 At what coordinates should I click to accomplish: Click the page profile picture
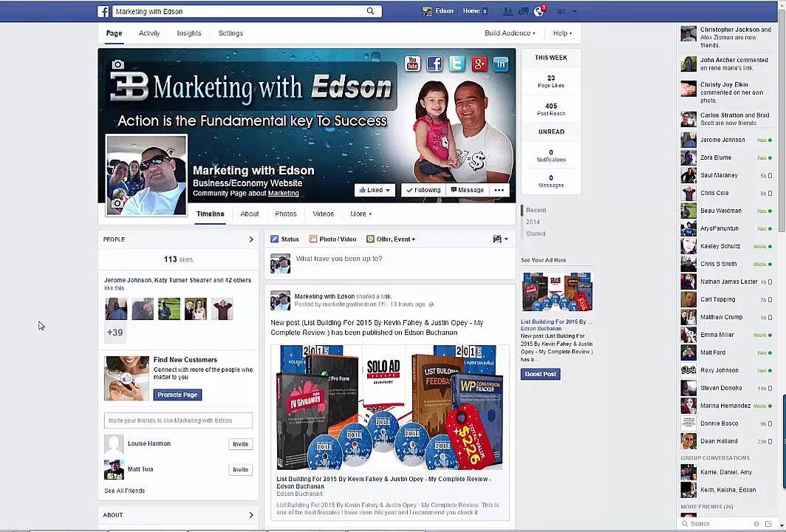tap(147, 175)
